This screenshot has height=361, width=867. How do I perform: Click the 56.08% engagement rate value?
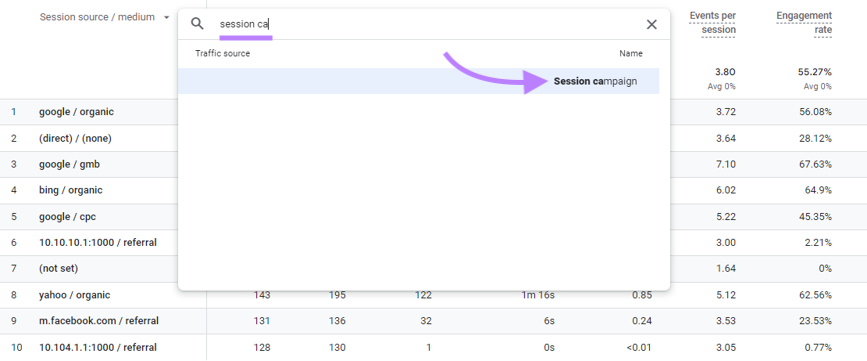(x=815, y=112)
